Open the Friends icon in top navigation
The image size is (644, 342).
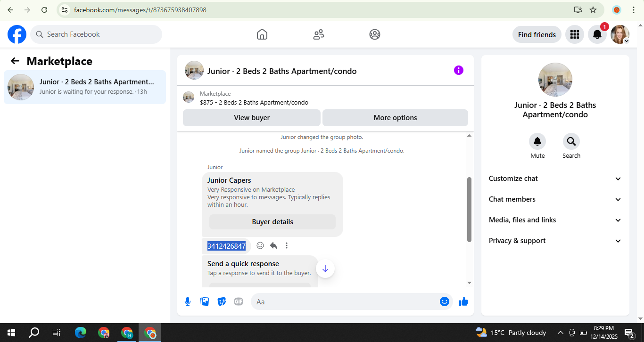(319, 34)
